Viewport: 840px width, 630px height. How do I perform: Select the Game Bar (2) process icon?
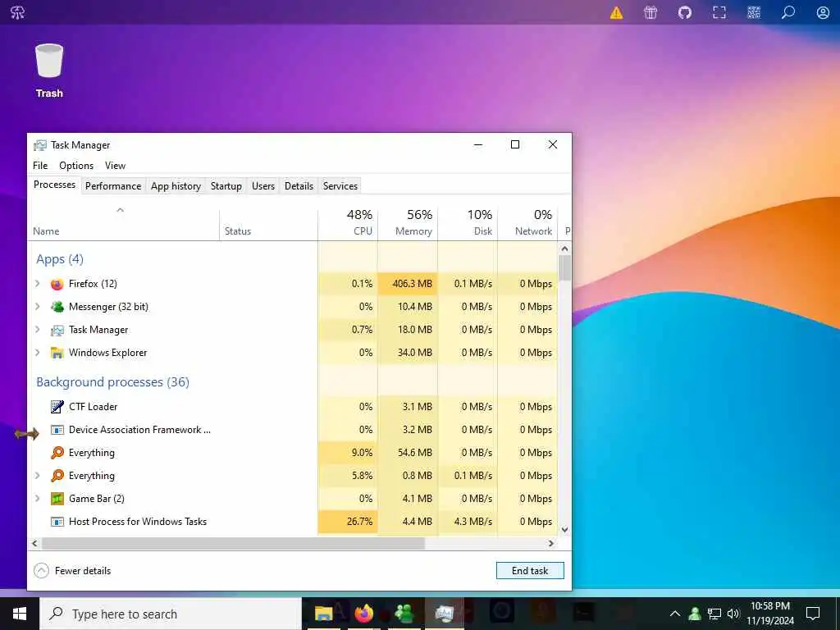(57, 499)
